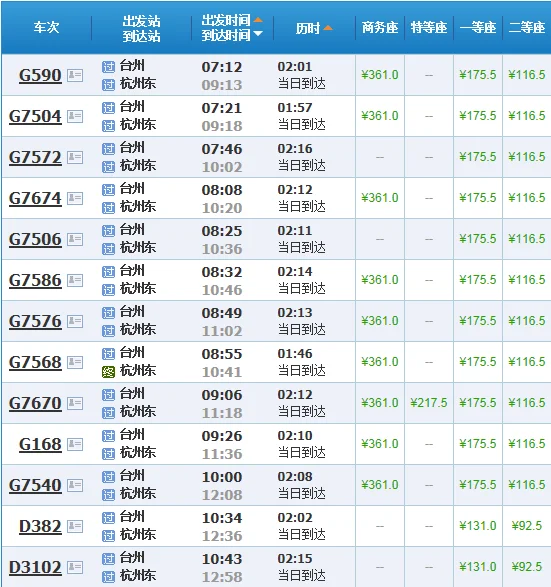Click pass-through icon beside 杭州东 in G7506 row
This screenshot has height=587, width=551.
109,249
